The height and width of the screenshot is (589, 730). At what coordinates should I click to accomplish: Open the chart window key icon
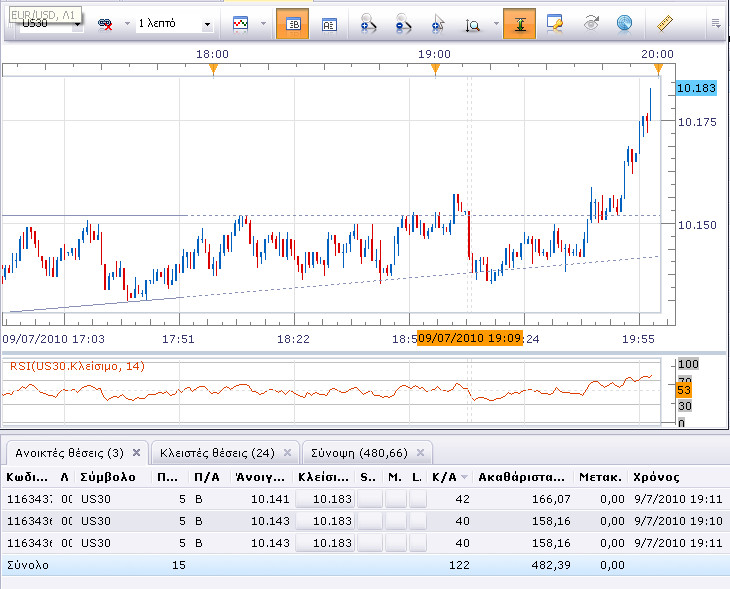[x=554, y=23]
